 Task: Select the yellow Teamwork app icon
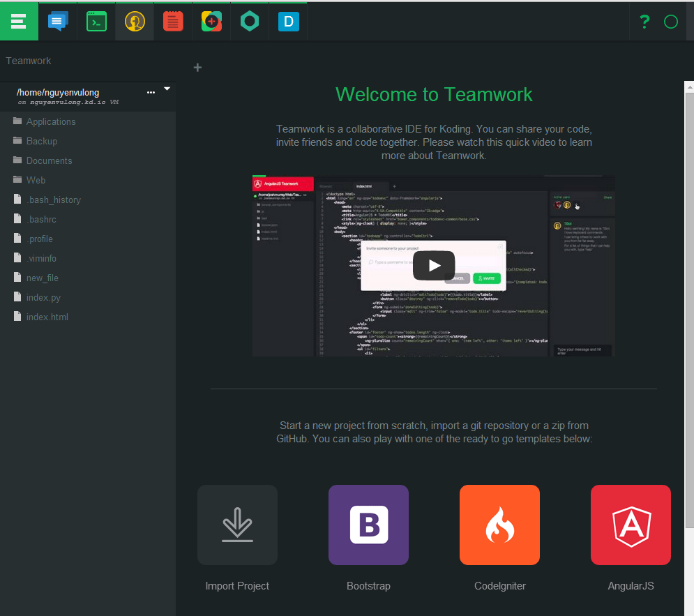click(x=135, y=22)
